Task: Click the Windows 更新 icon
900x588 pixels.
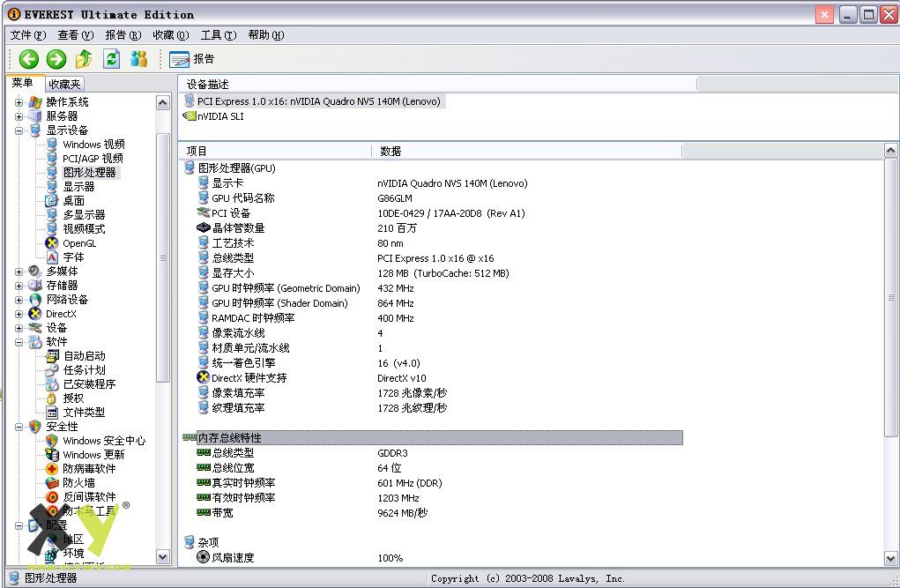Action: 52,455
